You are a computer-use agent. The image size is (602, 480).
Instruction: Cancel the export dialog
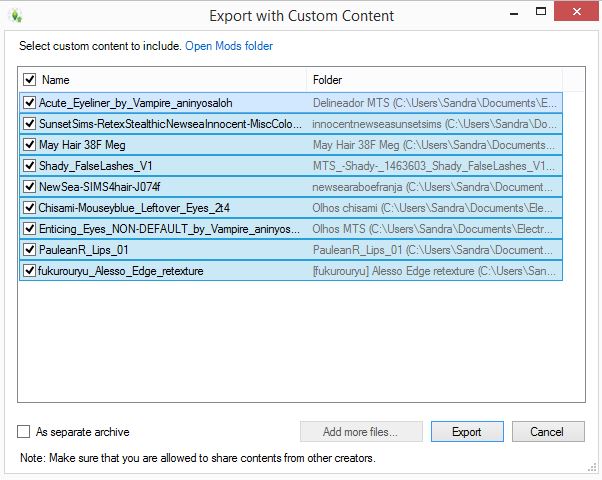[x=547, y=432]
